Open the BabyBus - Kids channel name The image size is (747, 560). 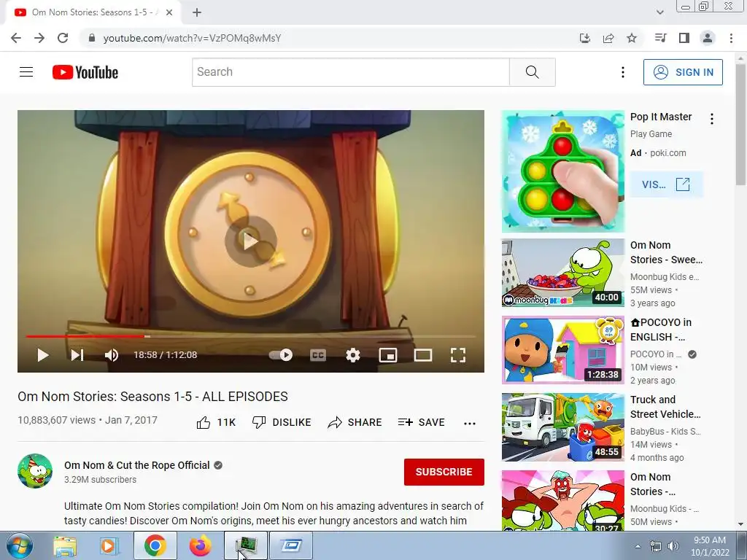665,432
